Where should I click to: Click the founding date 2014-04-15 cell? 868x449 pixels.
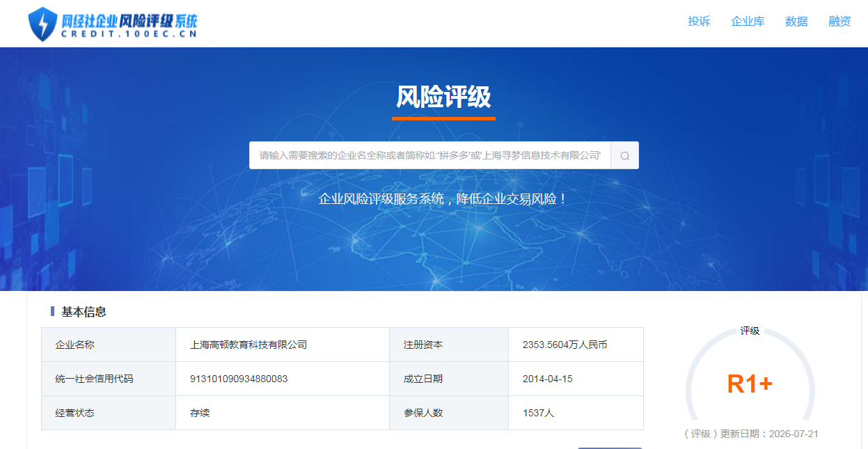coord(576,379)
